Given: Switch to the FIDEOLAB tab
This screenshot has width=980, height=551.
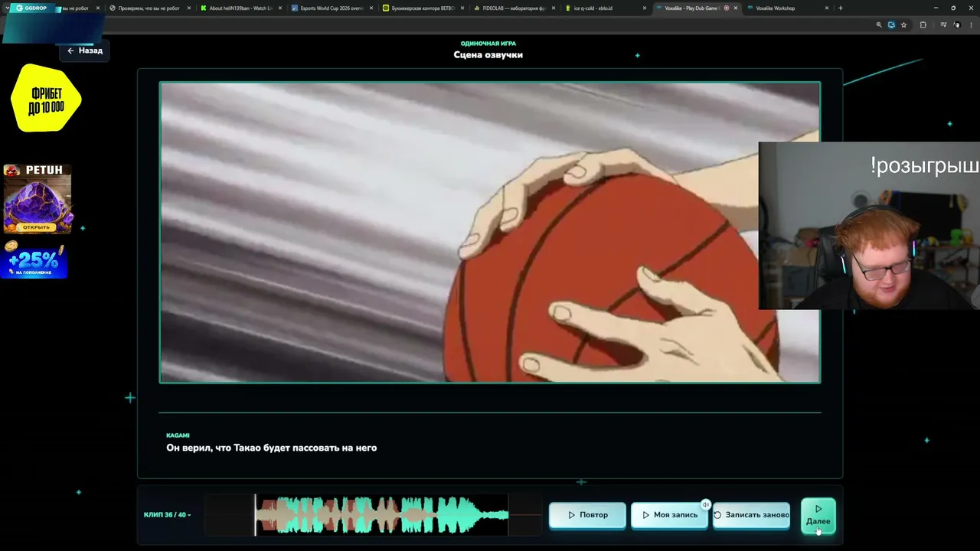Looking at the screenshot, I should [514, 8].
